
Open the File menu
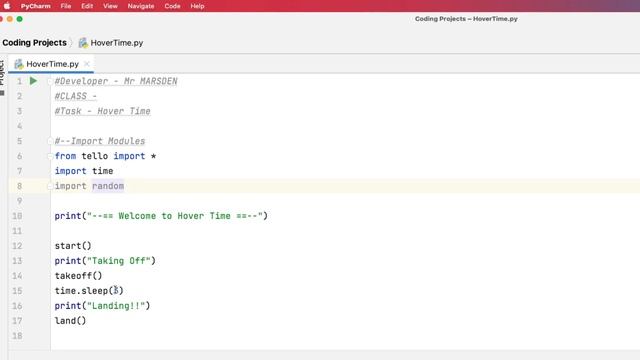tap(66, 6)
